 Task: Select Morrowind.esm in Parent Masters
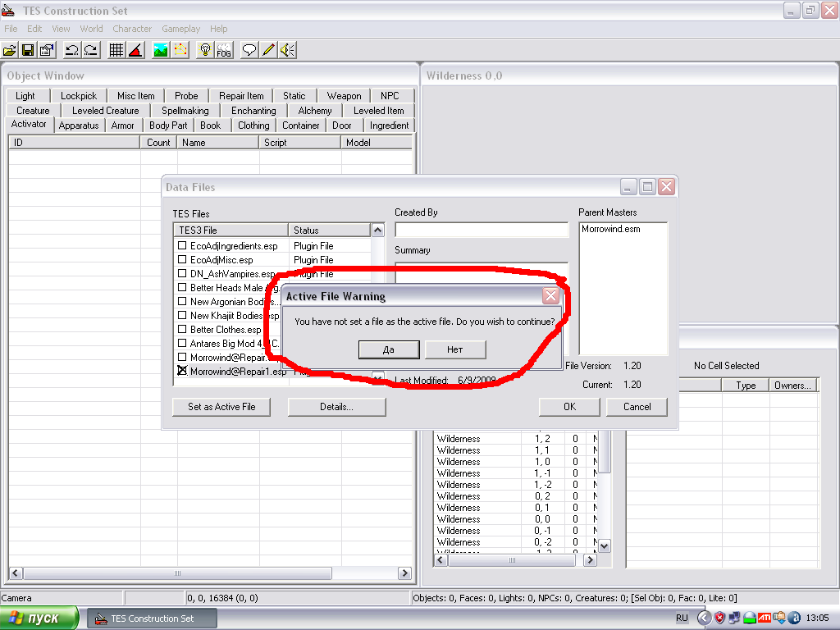pyautogui.click(x=610, y=230)
